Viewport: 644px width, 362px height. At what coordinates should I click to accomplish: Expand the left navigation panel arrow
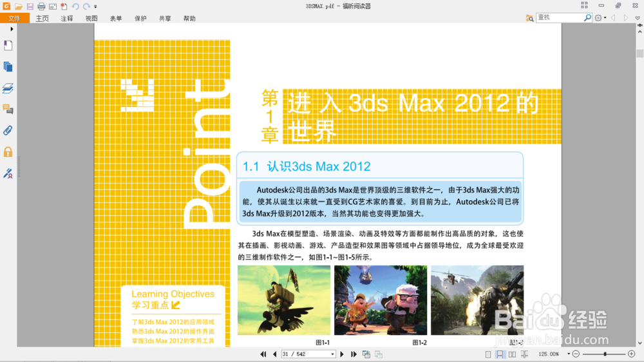coord(12,29)
